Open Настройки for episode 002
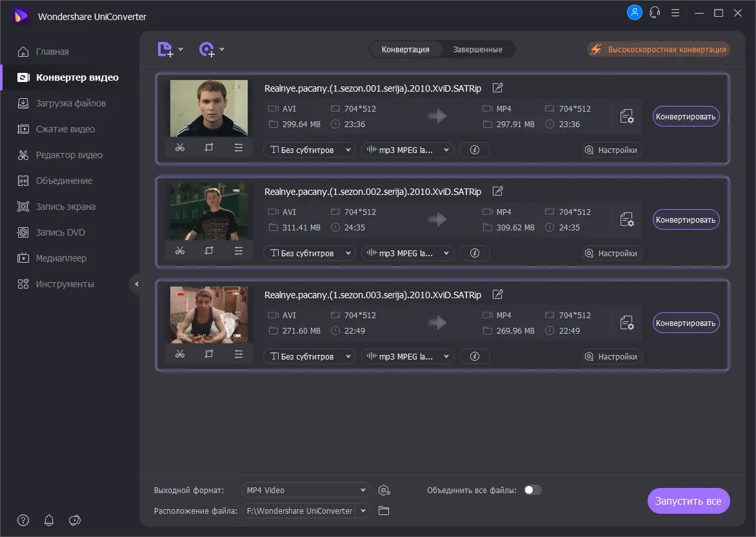756x537 pixels. click(x=612, y=253)
